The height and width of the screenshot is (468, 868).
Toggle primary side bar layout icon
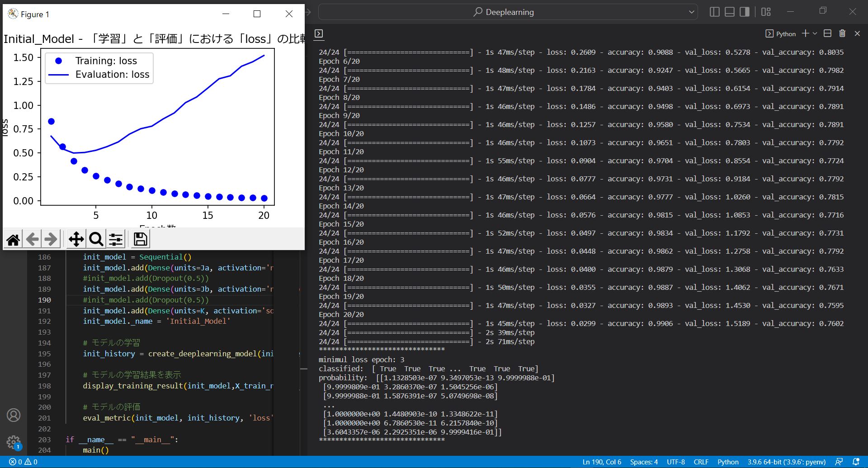click(715, 12)
